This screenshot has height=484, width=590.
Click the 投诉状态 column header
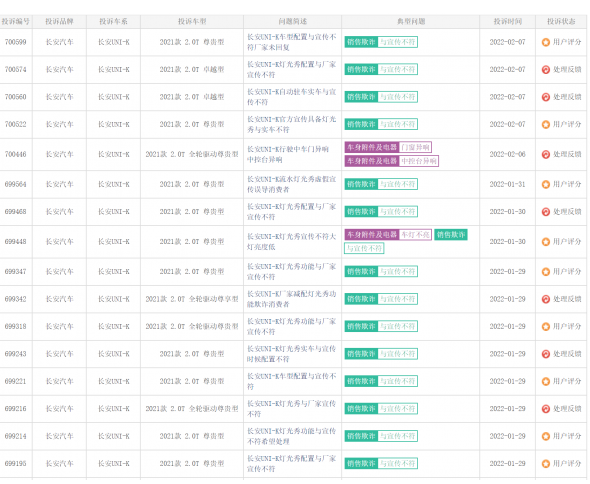(561, 21)
